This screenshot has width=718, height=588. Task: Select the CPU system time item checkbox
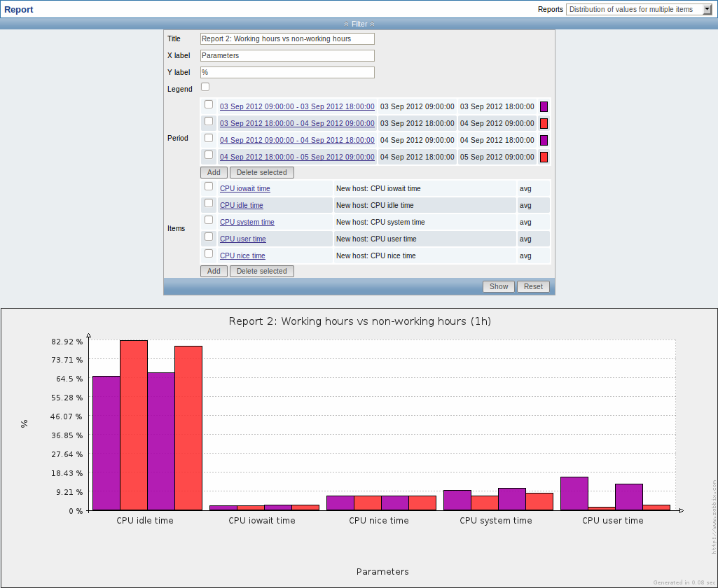click(209, 220)
